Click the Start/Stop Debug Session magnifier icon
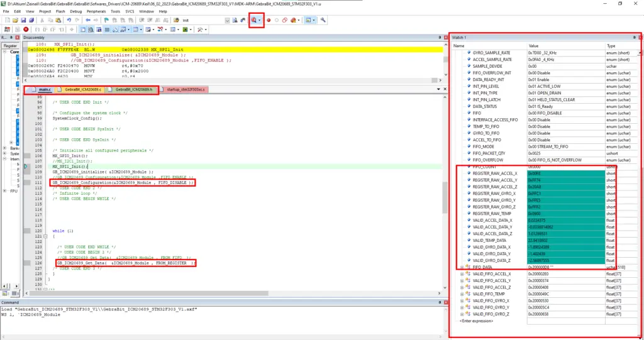Viewport: 644px width, 340px height. pos(254,20)
